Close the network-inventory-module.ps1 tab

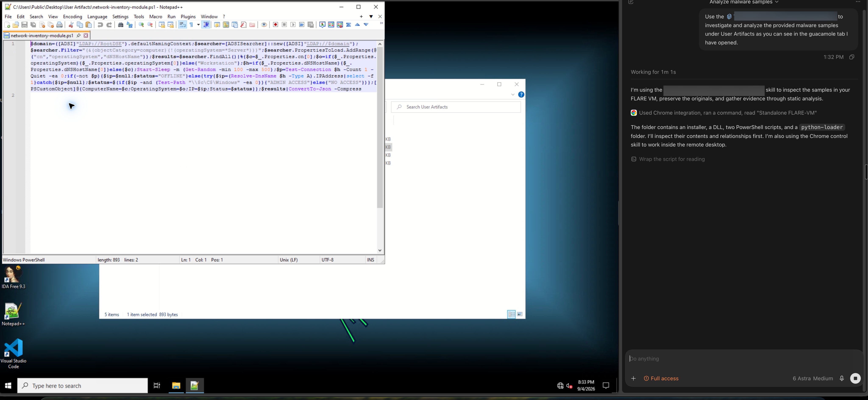tap(86, 35)
